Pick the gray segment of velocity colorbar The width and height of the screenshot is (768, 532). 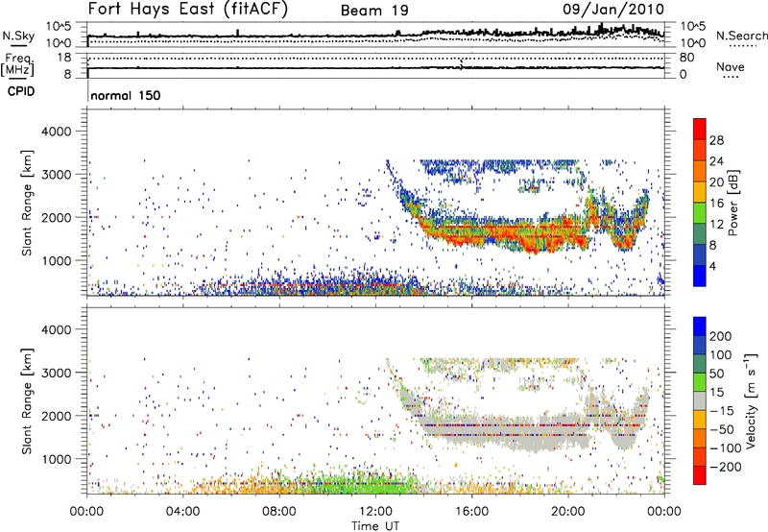[x=700, y=400]
